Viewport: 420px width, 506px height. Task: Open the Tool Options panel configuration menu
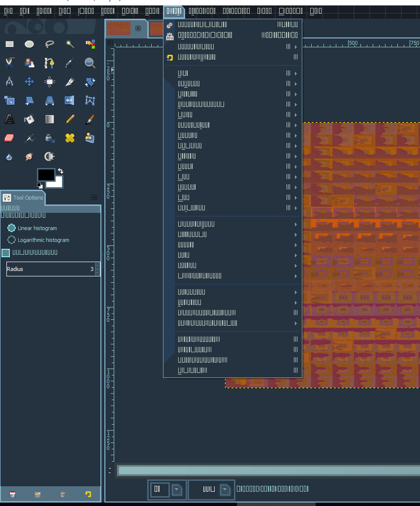click(95, 198)
